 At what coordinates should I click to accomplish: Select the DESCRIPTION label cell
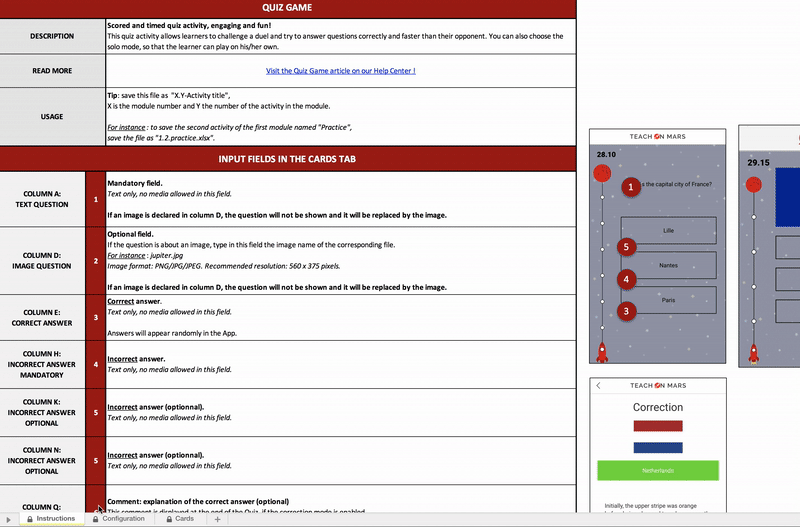tap(52, 36)
